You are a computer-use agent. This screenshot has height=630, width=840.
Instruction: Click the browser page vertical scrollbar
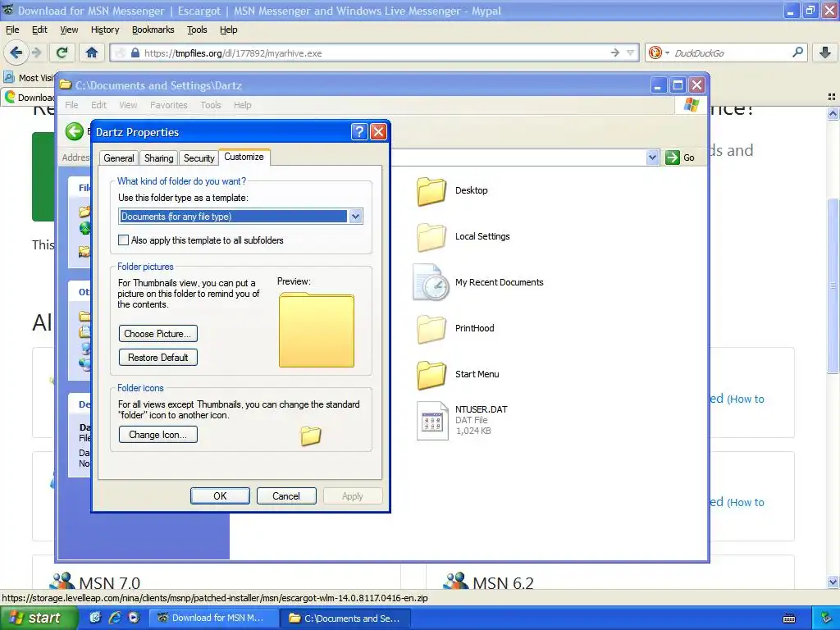pos(833,286)
